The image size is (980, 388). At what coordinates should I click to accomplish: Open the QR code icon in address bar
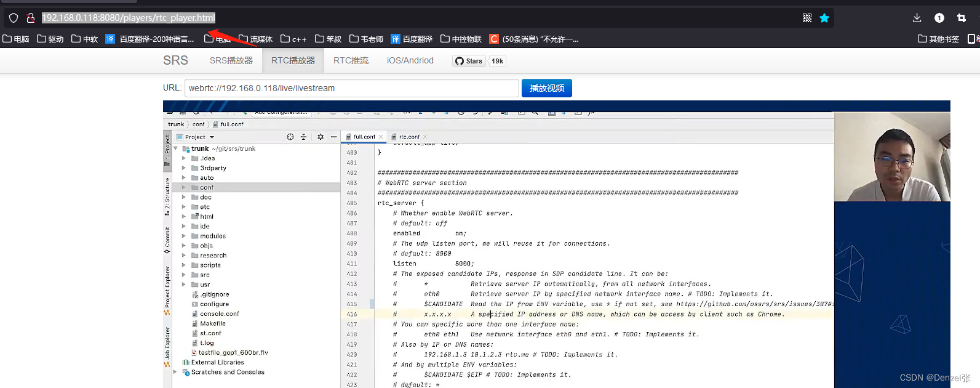click(x=807, y=18)
